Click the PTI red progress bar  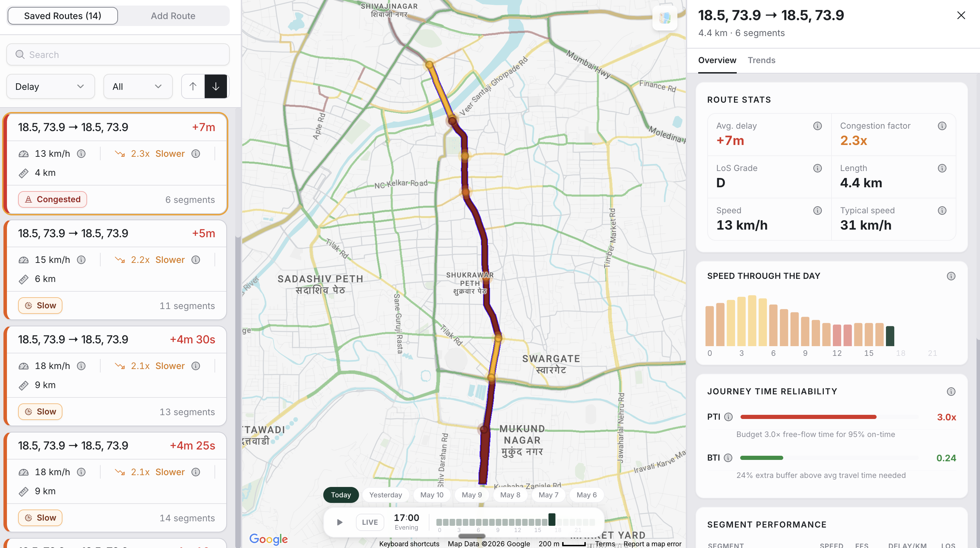pyautogui.click(x=808, y=417)
